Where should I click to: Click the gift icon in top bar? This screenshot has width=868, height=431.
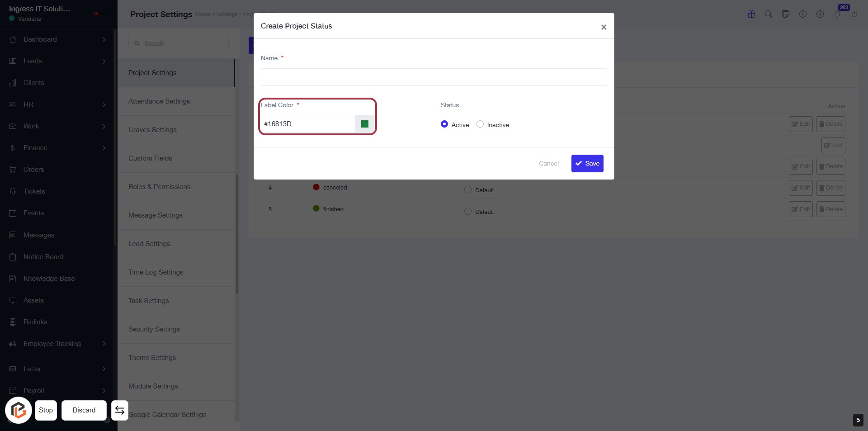click(751, 14)
